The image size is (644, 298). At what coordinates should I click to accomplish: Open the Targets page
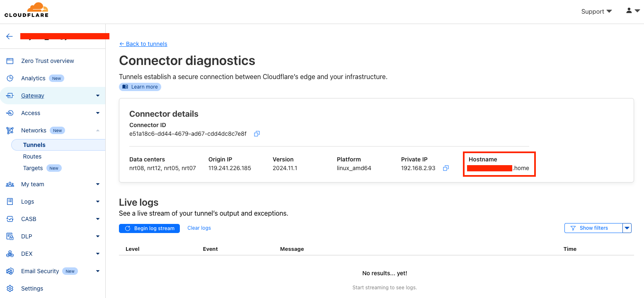[33, 168]
